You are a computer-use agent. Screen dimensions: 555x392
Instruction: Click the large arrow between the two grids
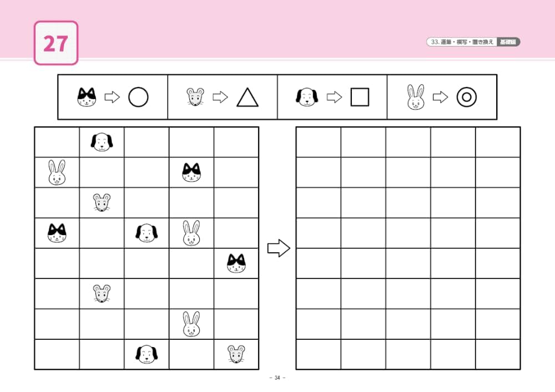(x=279, y=248)
